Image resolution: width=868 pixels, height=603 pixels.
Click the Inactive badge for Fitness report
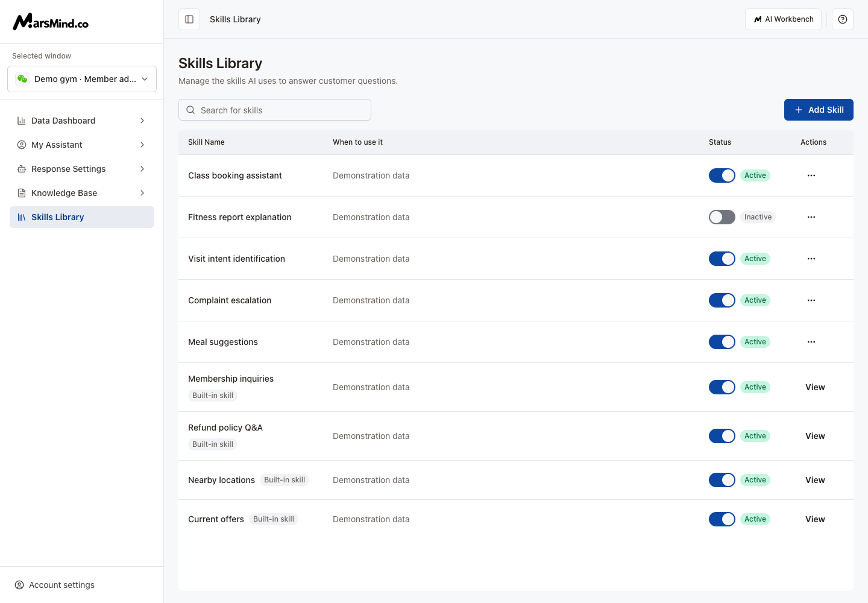point(758,217)
